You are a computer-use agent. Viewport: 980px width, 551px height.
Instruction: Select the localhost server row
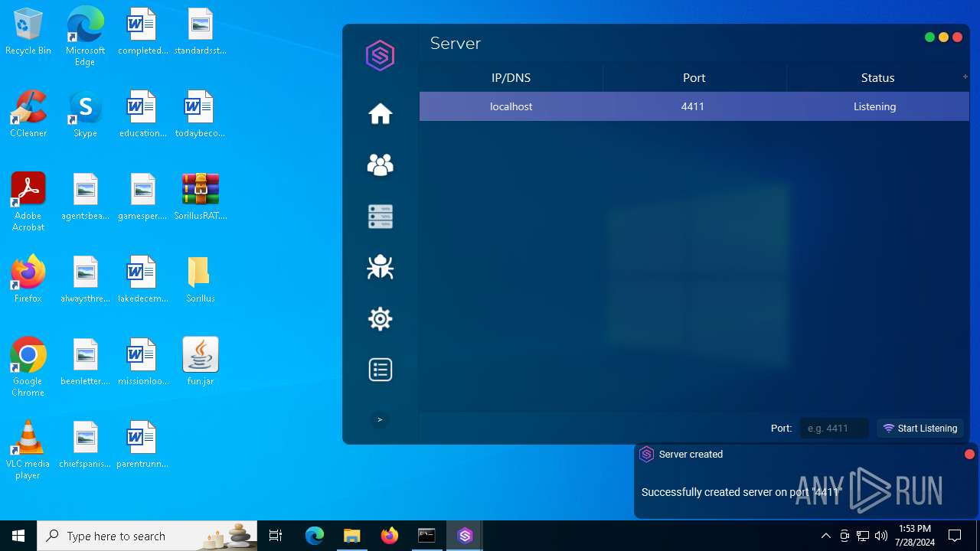pyautogui.click(x=694, y=106)
